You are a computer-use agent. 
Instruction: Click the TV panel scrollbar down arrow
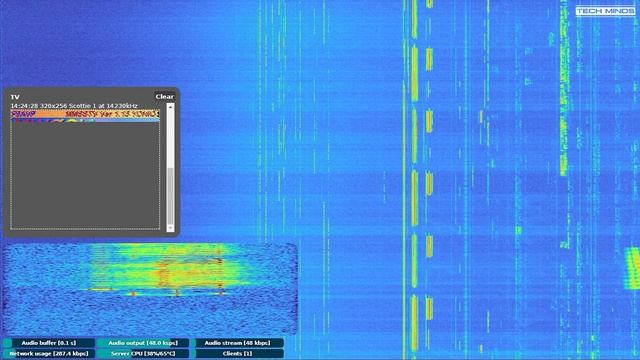(x=170, y=228)
